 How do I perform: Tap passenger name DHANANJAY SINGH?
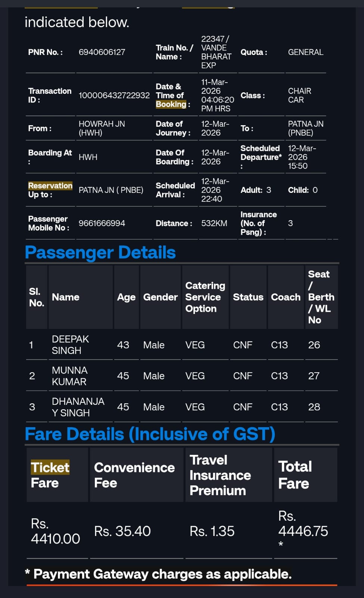(78, 407)
